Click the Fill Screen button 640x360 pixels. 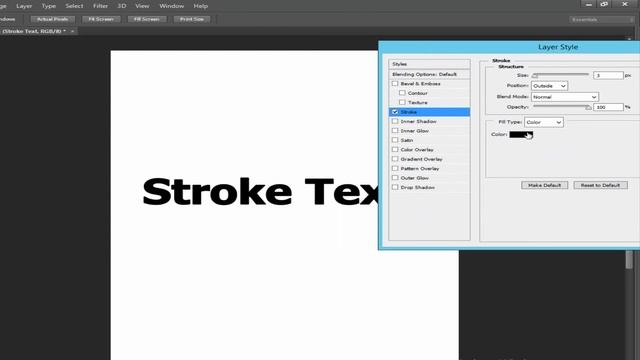point(147,19)
